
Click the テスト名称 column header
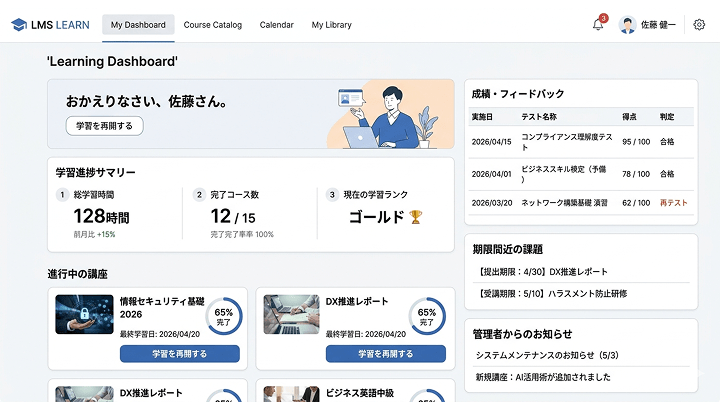pyautogui.click(x=539, y=117)
